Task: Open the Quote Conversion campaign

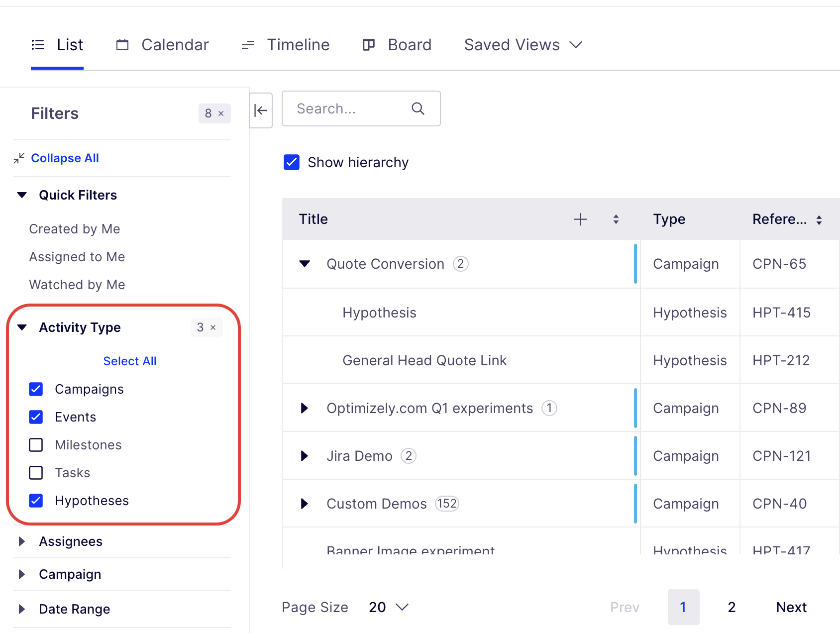Action: (385, 264)
